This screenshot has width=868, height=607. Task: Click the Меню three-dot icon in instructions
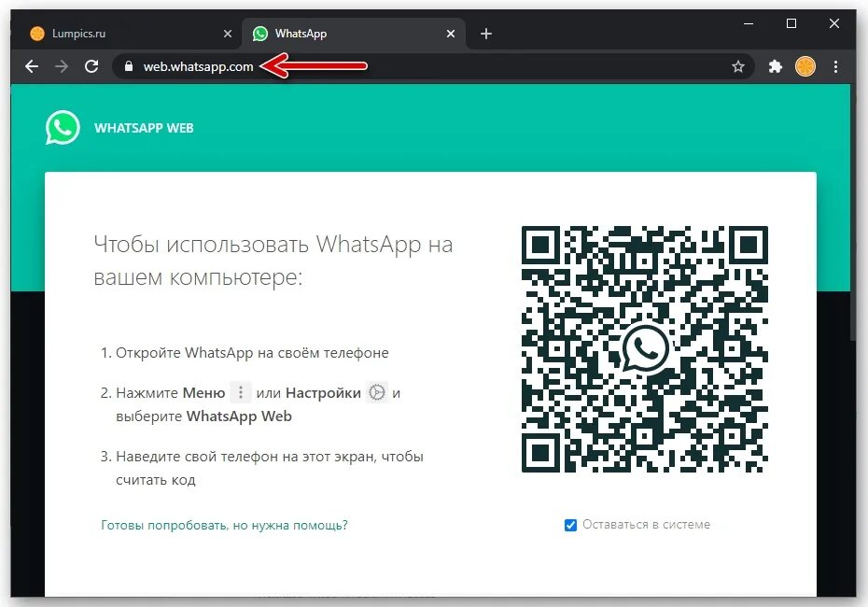click(240, 392)
